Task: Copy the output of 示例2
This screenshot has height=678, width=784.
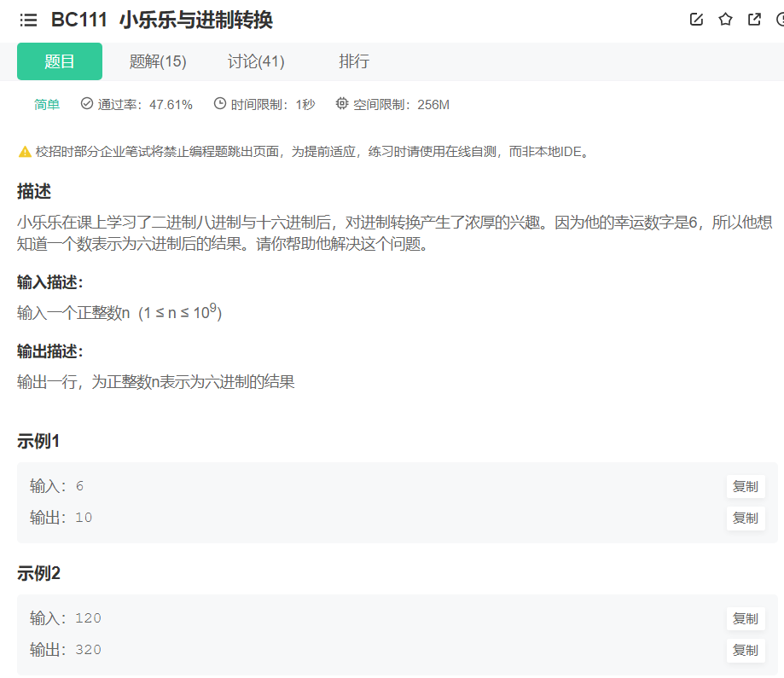Action: (745, 650)
